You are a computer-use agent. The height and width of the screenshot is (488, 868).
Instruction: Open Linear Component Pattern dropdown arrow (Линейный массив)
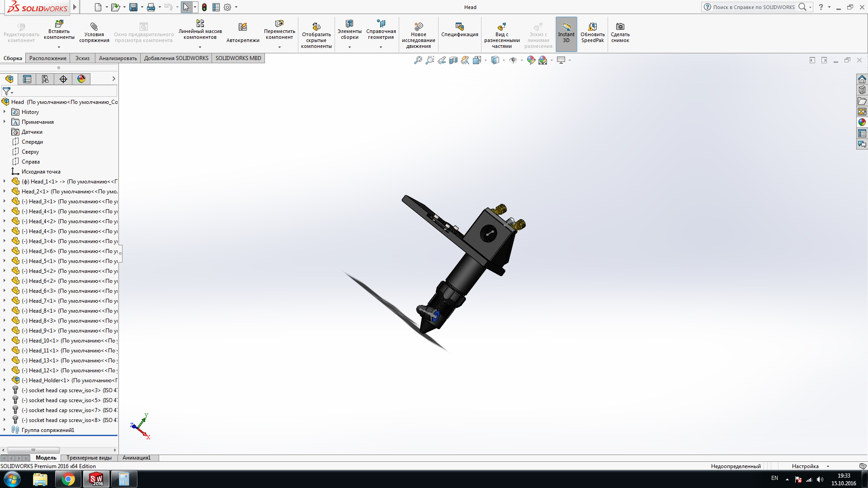pos(200,47)
